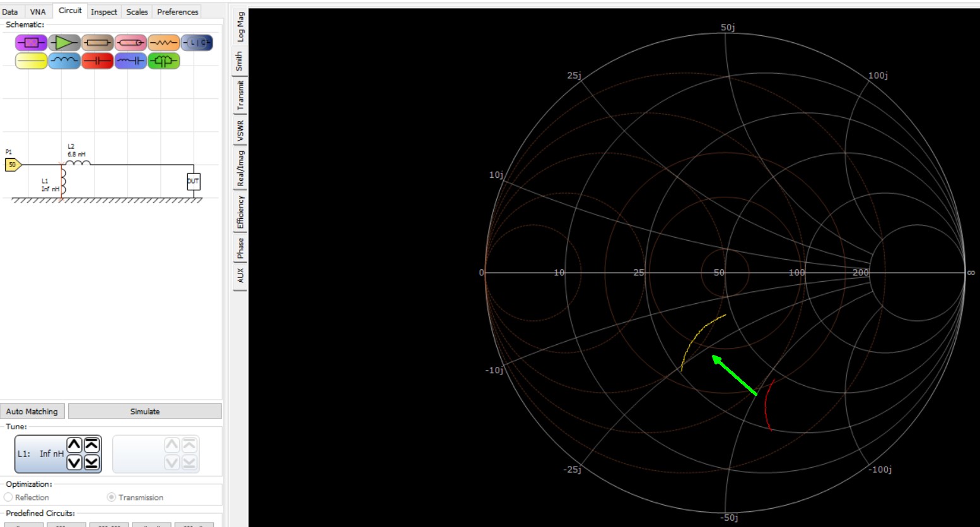This screenshot has width=980, height=527.
Task: Switch to Phase vertical tab
Action: 240,248
